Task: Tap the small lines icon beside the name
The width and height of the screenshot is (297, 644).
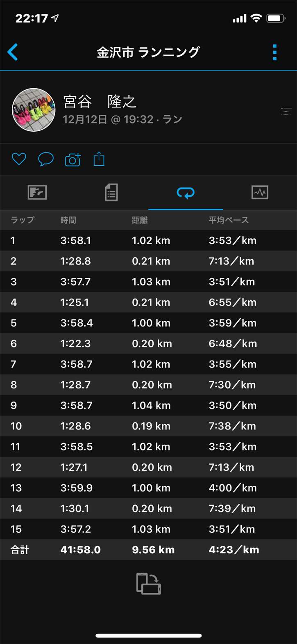Action: coord(286,111)
